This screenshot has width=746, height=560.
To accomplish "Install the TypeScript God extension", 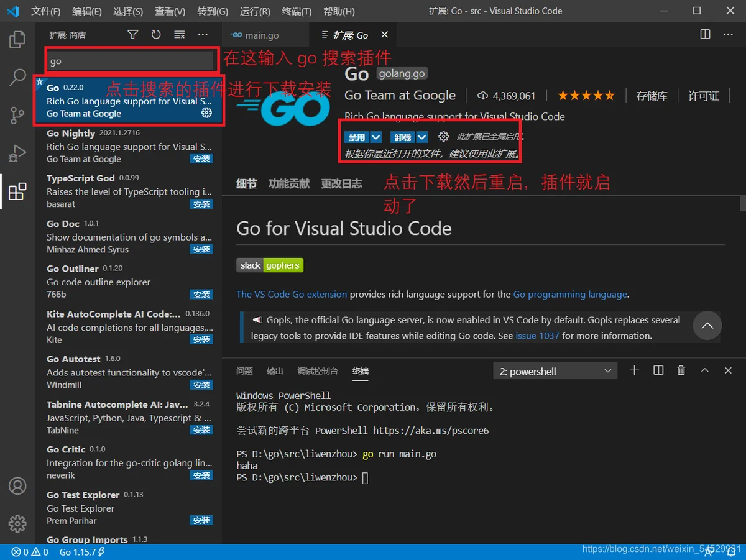I will click(201, 204).
